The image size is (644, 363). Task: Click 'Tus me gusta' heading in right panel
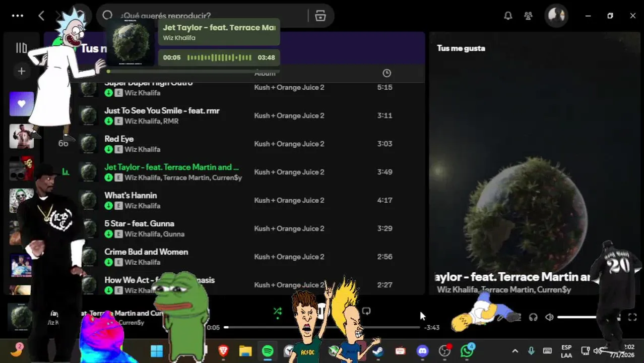[461, 48]
